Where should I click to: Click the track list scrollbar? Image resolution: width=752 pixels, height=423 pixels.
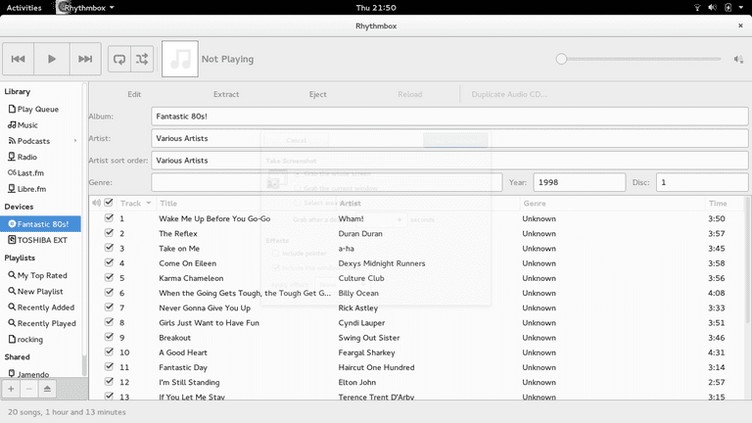coord(746,261)
